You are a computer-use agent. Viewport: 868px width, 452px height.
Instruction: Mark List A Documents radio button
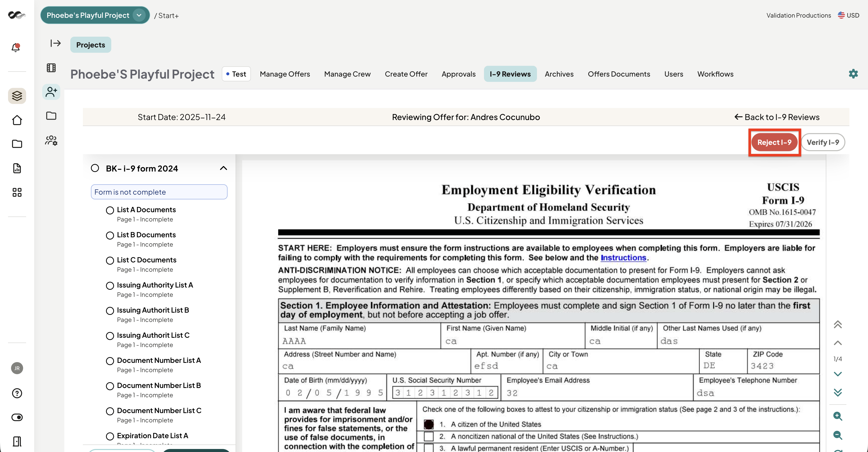pyautogui.click(x=110, y=210)
